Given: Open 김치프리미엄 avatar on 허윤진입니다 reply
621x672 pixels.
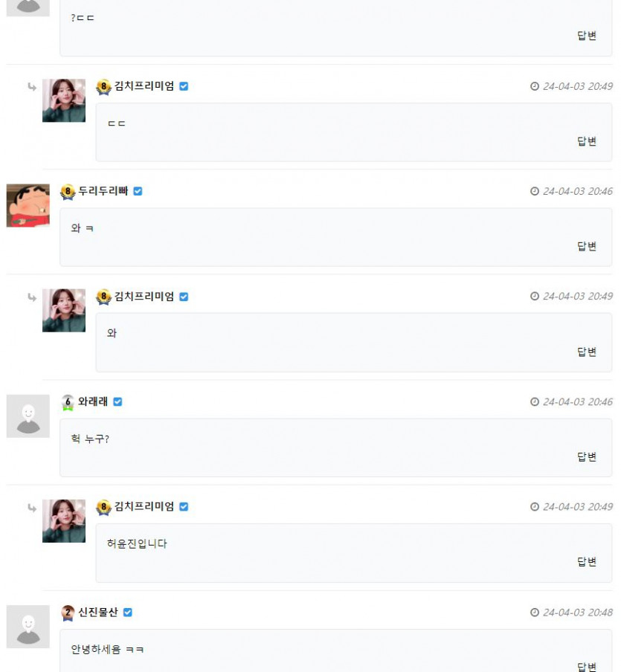Looking at the screenshot, I should 64,521.
